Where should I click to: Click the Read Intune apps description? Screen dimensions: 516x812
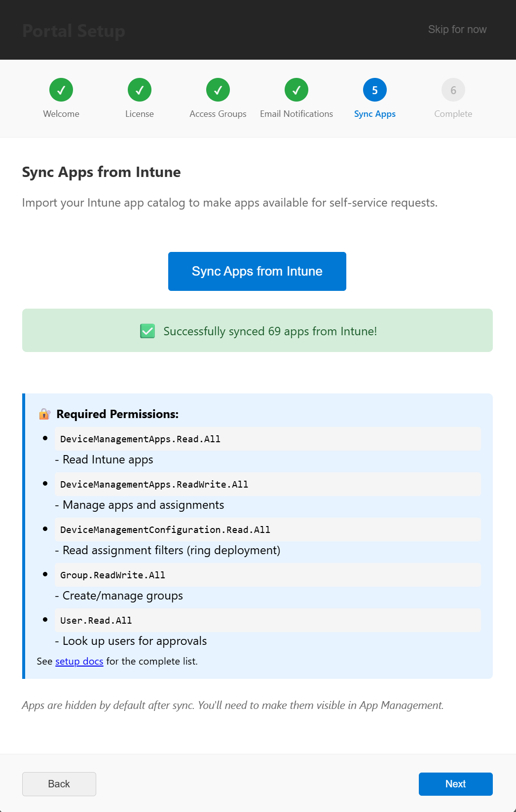(104, 459)
